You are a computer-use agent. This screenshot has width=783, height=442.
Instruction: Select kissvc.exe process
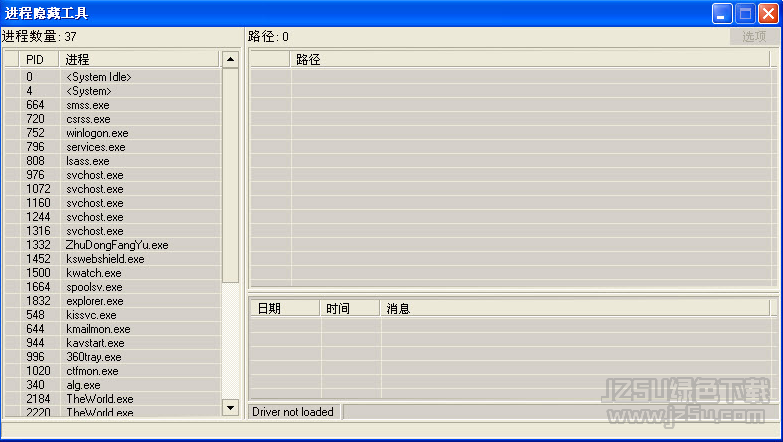pyautogui.click(x=112, y=315)
